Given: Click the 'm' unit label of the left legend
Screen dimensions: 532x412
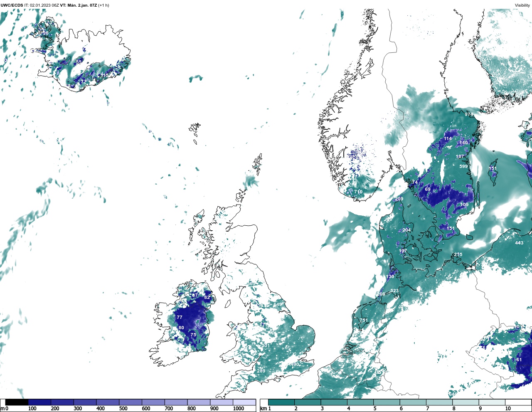Looking at the screenshot, I should (2, 409).
